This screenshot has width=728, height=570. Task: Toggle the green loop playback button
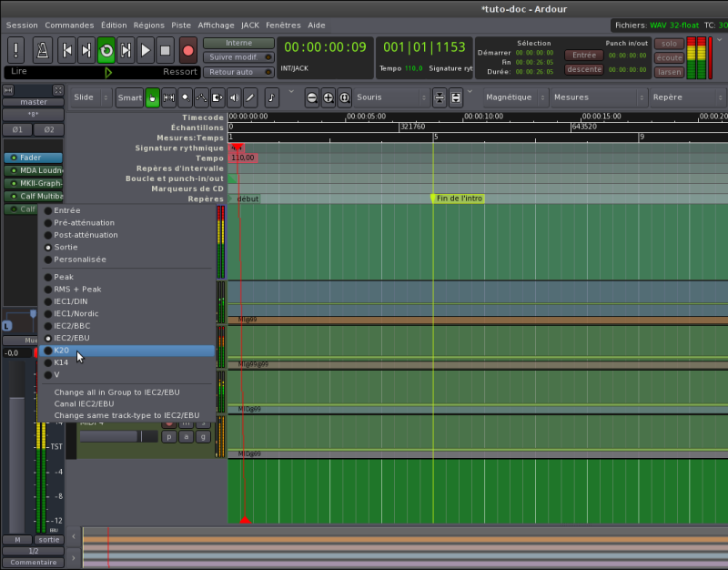106,49
